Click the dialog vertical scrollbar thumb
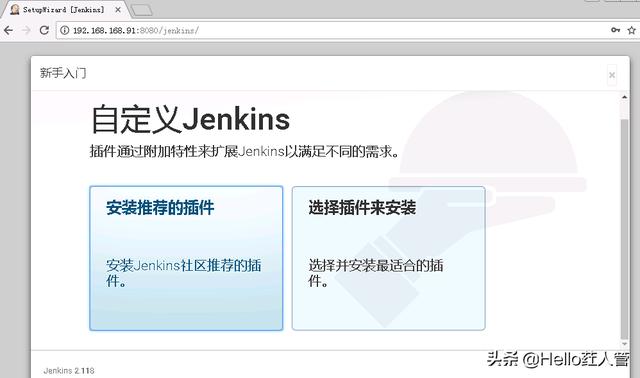The width and height of the screenshot is (640, 378). point(624,229)
